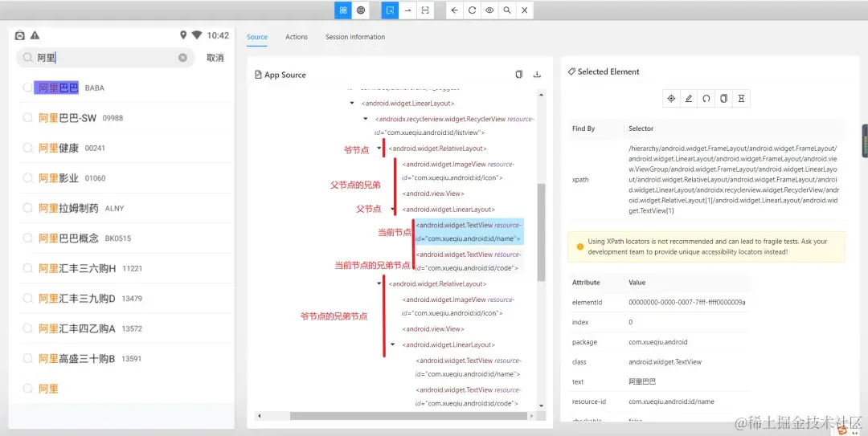Click the Back arrow in inspector toolbar

coord(454,10)
